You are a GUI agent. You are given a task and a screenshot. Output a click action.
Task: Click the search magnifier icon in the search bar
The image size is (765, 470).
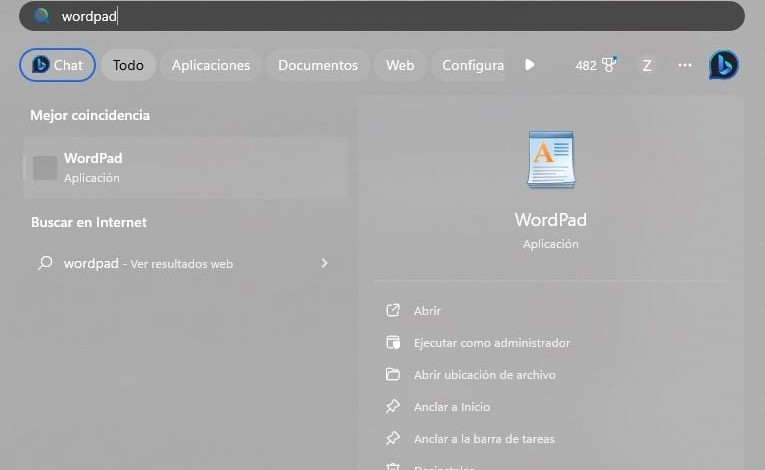[42, 16]
